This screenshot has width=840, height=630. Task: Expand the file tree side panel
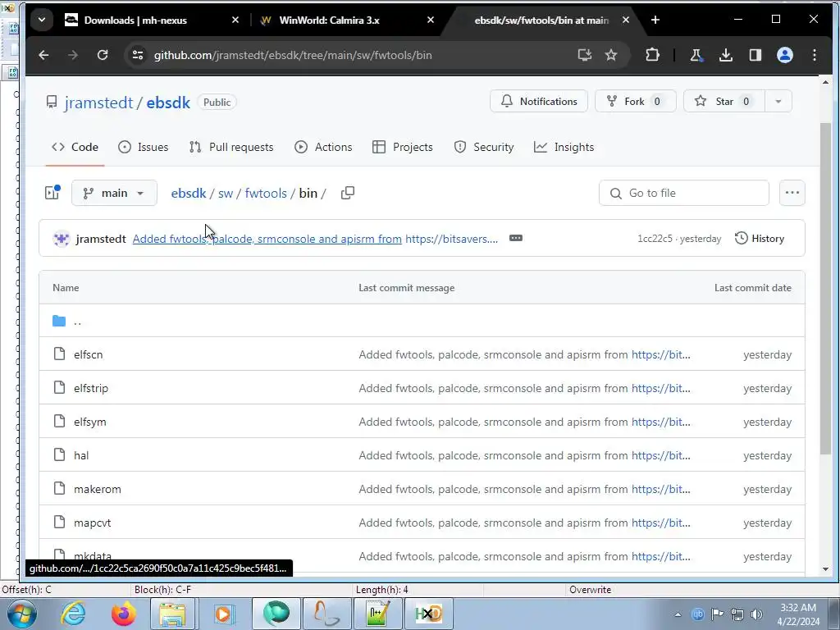click(x=52, y=193)
